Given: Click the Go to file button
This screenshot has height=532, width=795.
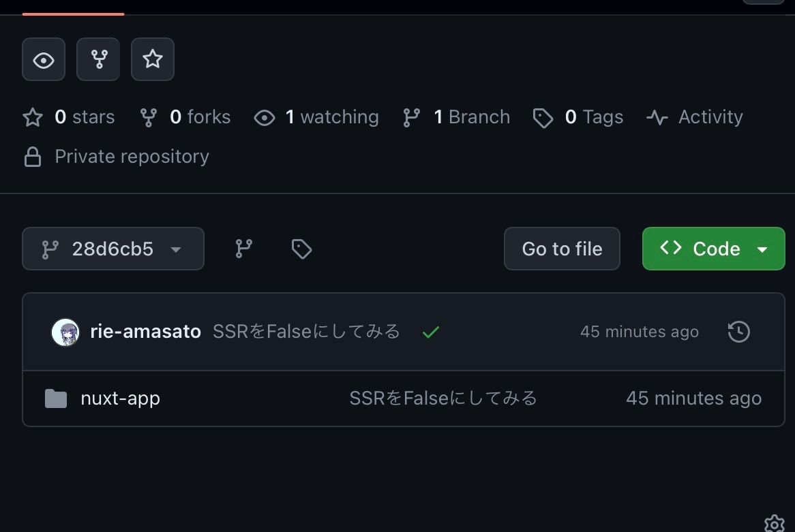Looking at the screenshot, I should pos(562,249).
